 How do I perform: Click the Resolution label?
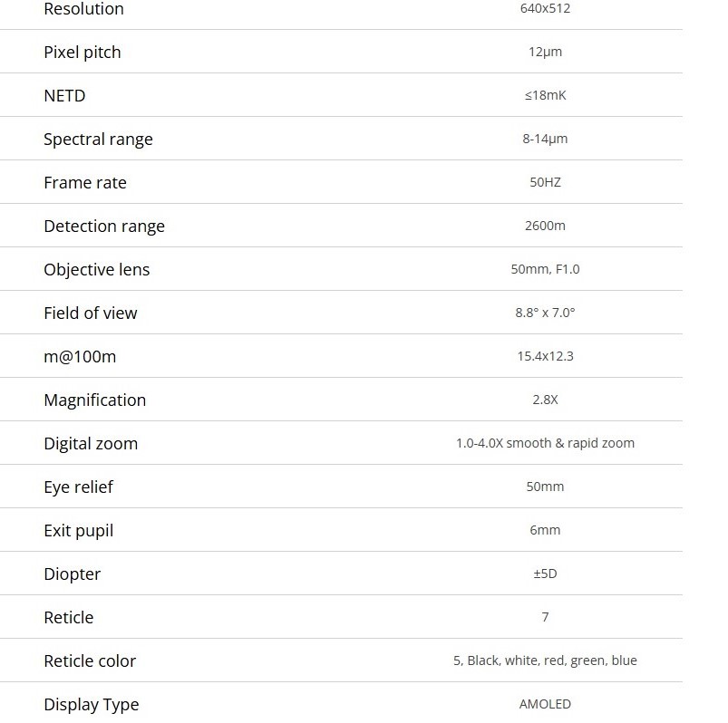[x=83, y=9]
